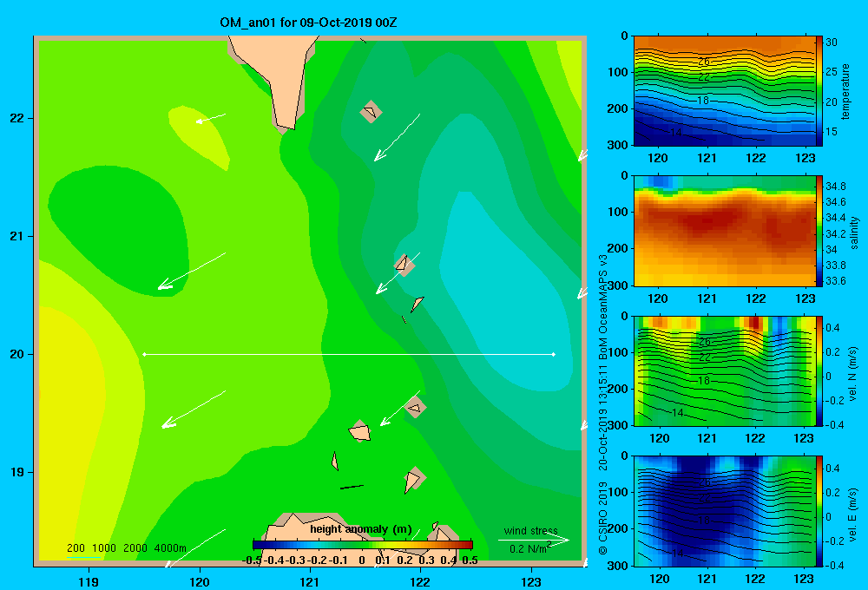Click longitude label "122" below main map
This screenshot has height=590, width=868.
pyautogui.click(x=420, y=581)
